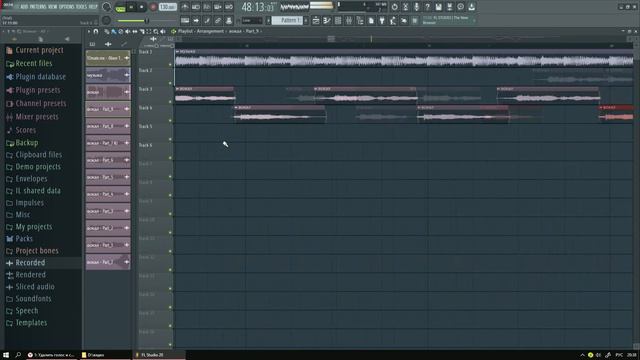The width and height of the screenshot is (640, 360).
Task: Select the Playlist mute tool
Action: click(x=128, y=31)
